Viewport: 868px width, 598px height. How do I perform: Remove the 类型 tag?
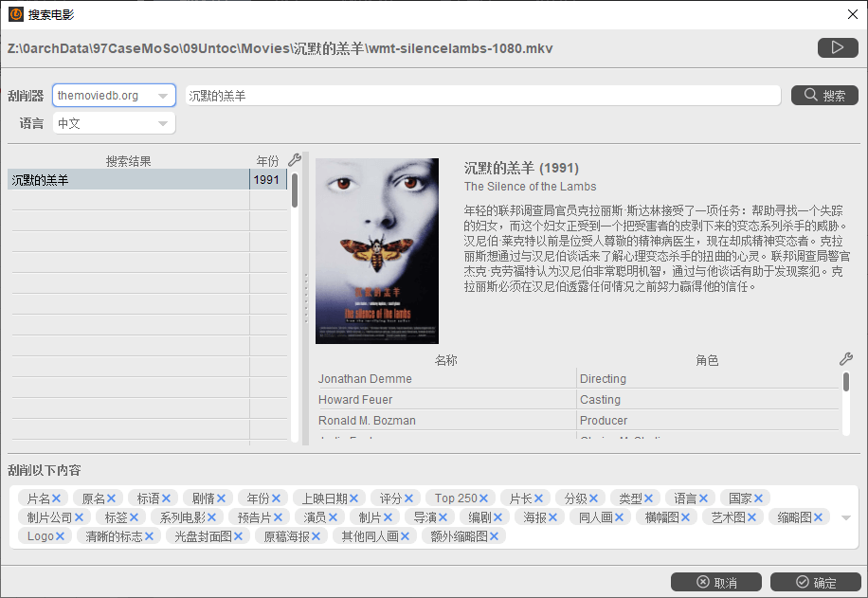tap(648, 498)
